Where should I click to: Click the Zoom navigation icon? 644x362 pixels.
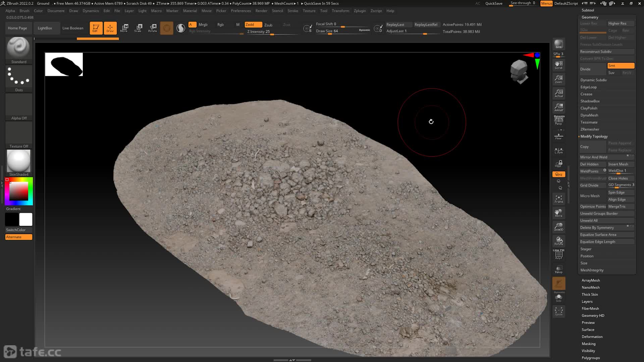point(558,79)
